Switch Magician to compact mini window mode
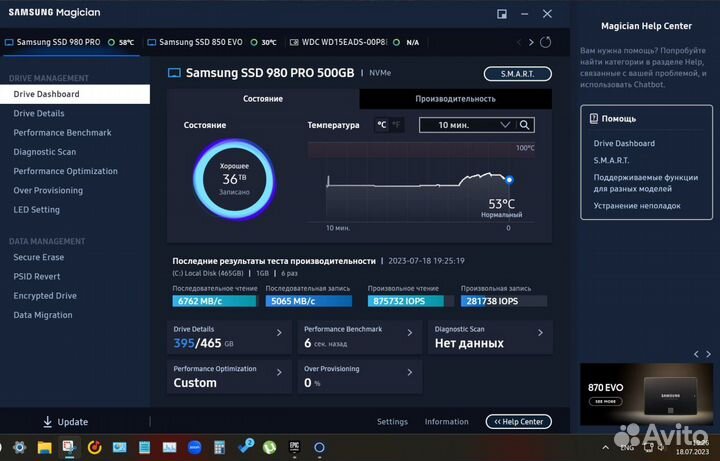The height and width of the screenshot is (461, 720). pos(502,14)
